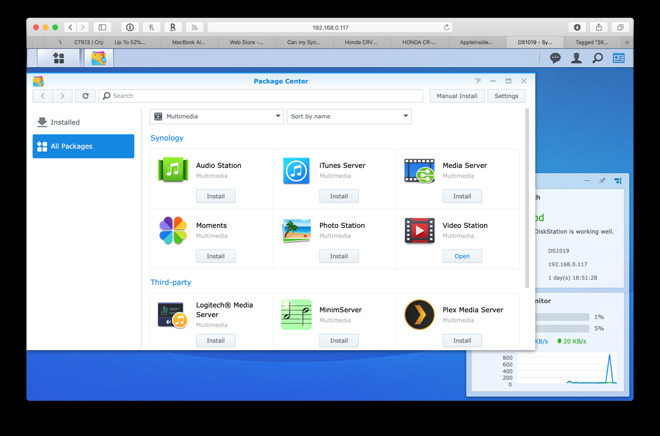Viewport: 660px width, 436px height.
Task: Install Media Server
Action: tap(462, 196)
